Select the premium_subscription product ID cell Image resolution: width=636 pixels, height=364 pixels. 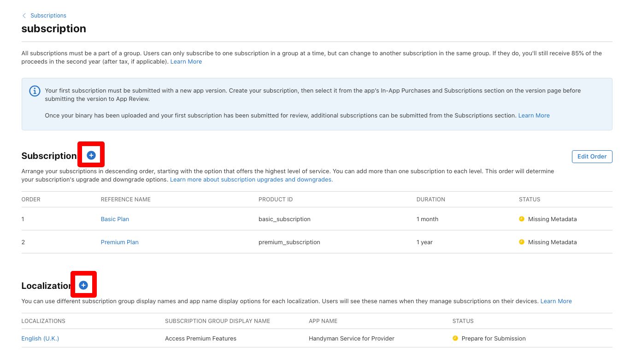289,242
